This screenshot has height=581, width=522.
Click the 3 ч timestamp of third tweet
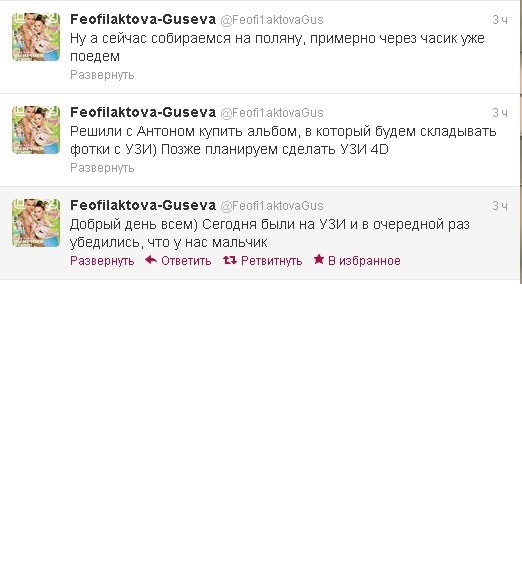[x=500, y=206]
